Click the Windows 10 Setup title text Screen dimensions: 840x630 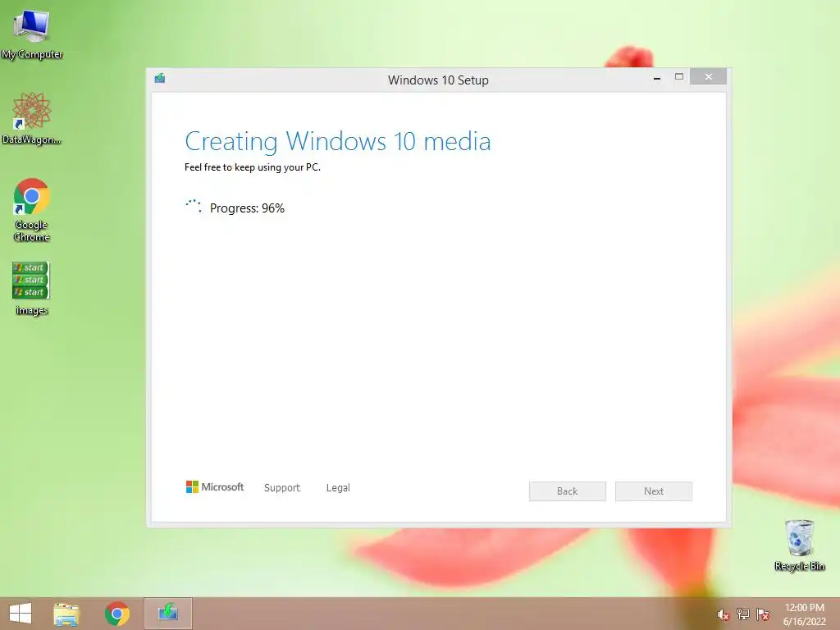point(438,80)
